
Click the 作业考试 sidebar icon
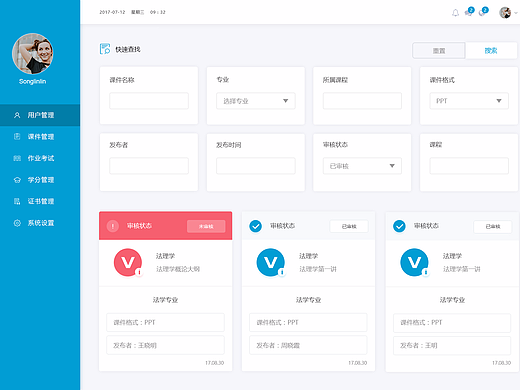pyautogui.click(x=17, y=158)
